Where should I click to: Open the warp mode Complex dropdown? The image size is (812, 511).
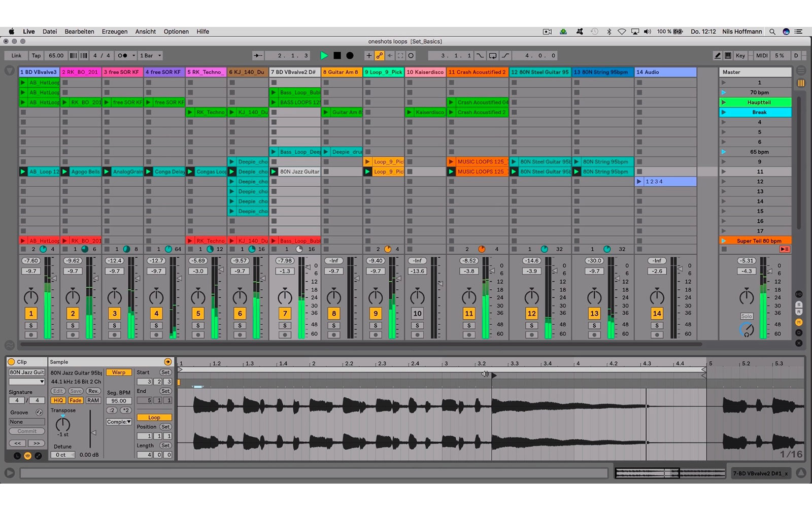point(119,422)
